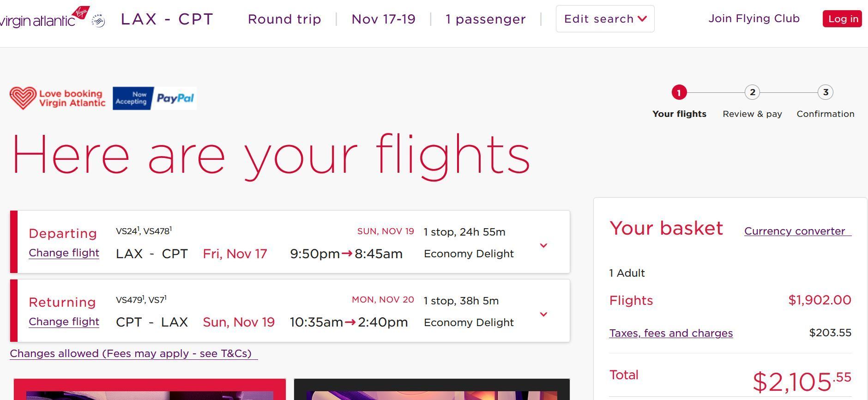Click the Log in button
868x400 pixels.
click(x=842, y=19)
